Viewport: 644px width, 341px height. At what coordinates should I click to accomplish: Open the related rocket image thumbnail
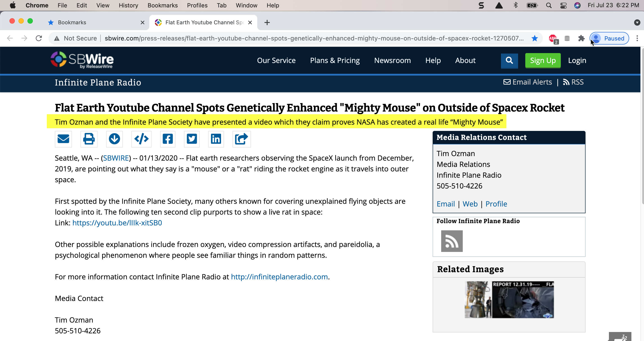click(509, 300)
